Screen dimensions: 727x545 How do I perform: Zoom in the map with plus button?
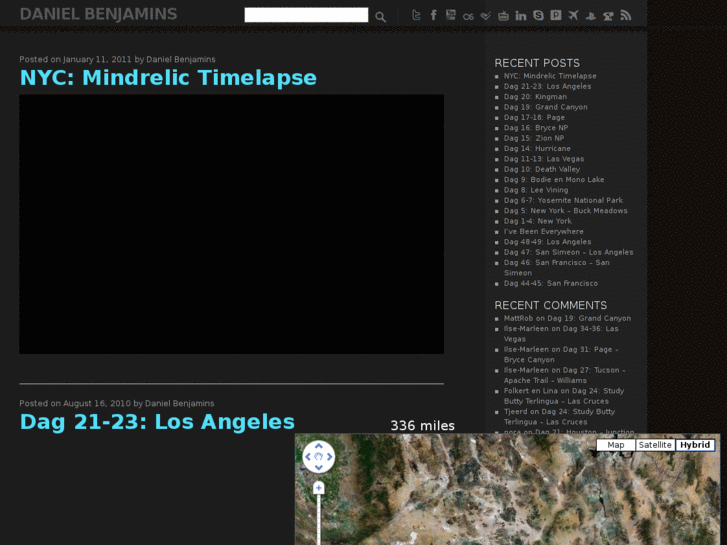tap(319, 488)
